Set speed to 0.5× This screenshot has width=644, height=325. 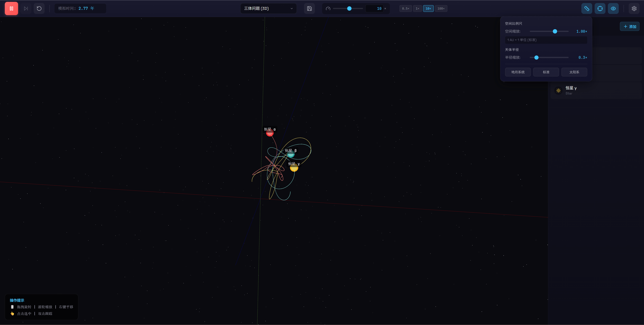(405, 9)
